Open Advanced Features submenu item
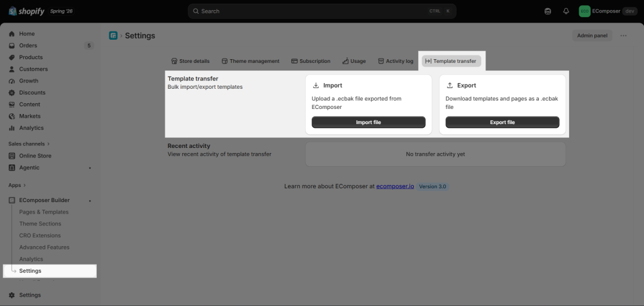 click(45, 247)
